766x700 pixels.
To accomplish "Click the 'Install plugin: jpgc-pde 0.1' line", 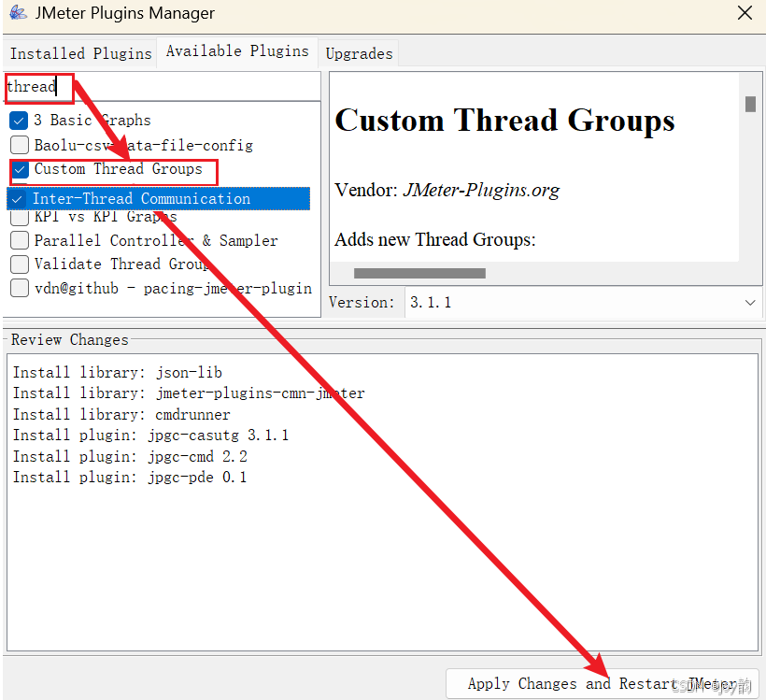I will 130,477.
